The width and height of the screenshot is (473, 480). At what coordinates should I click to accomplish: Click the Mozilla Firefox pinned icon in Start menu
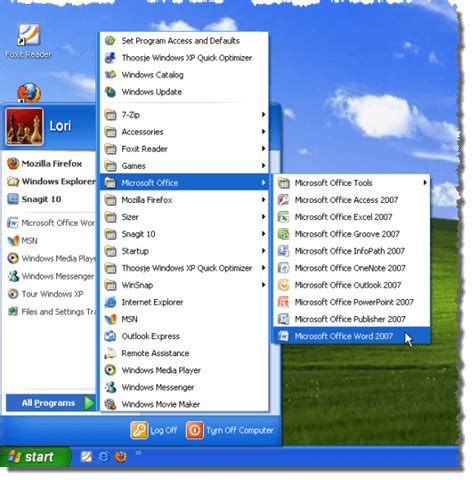13,164
